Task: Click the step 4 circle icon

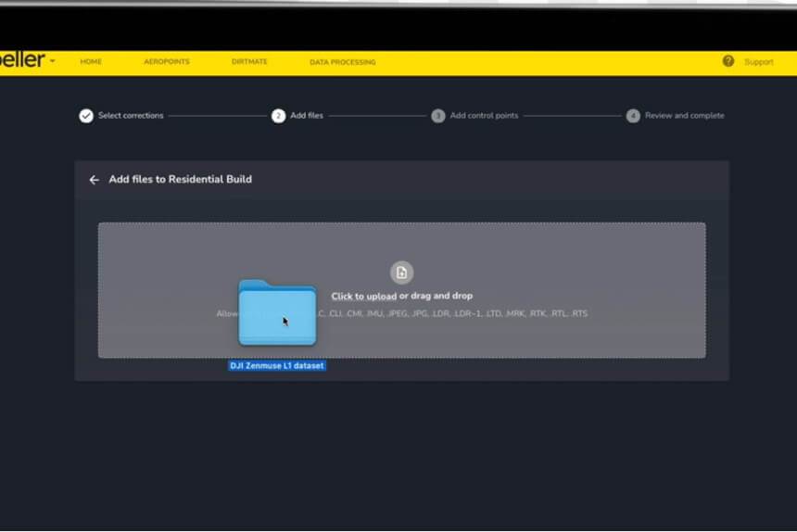Action: click(633, 116)
